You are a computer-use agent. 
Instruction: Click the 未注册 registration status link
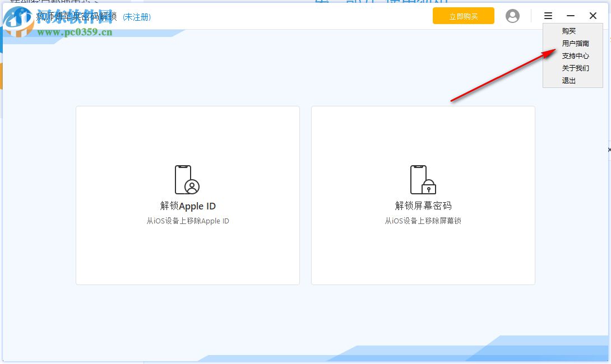(x=136, y=17)
